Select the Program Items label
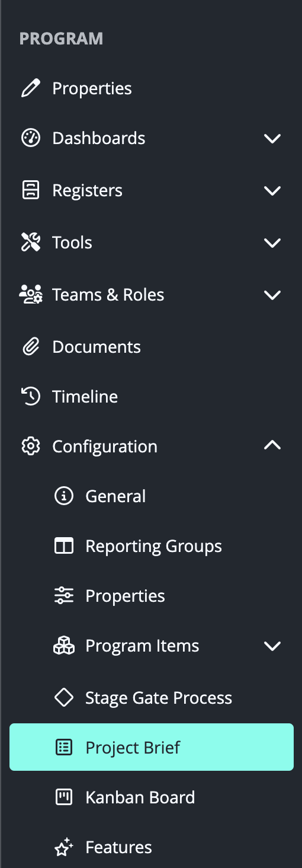 143,646
